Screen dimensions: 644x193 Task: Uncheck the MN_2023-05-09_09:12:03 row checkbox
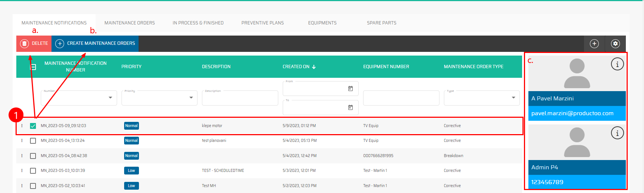click(x=33, y=126)
